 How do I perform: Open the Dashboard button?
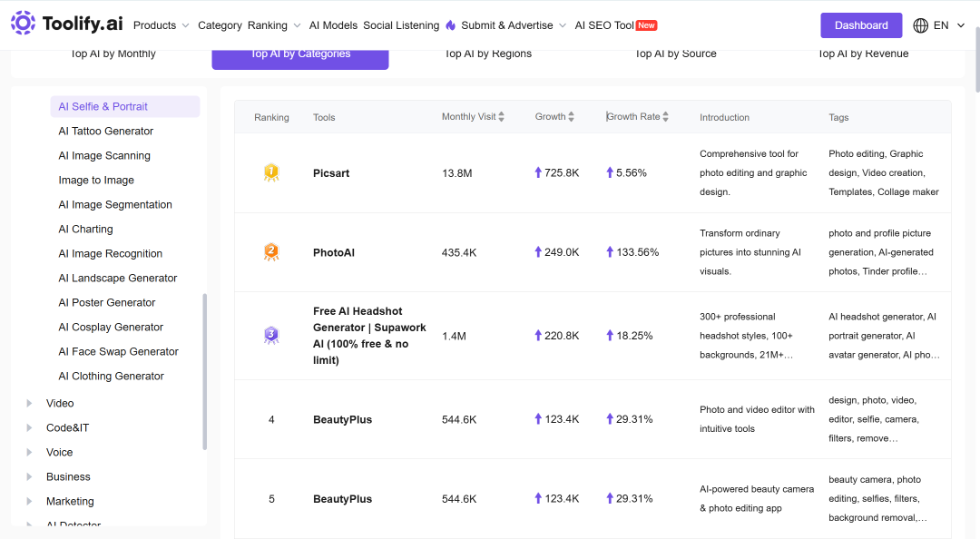point(861,25)
